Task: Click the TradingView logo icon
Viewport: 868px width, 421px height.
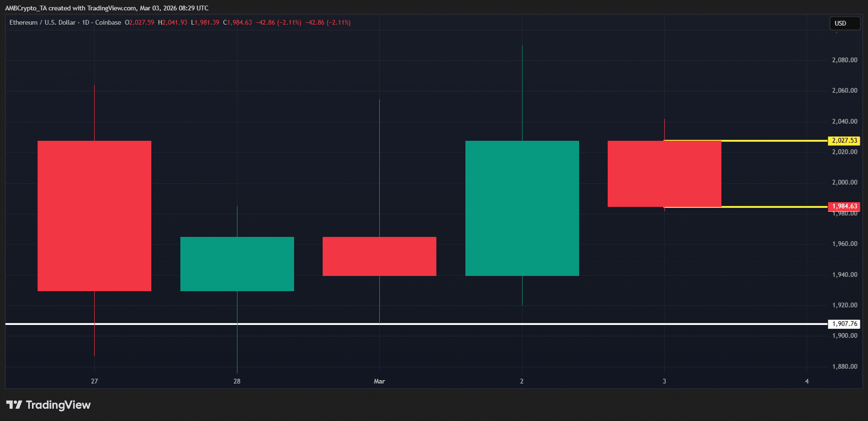Action: (x=14, y=405)
